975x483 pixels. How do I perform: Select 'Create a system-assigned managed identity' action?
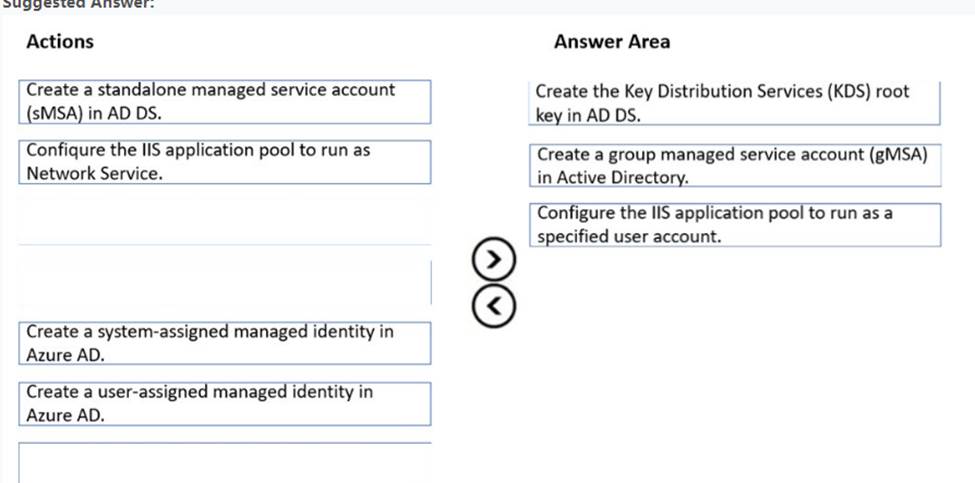(x=224, y=343)
